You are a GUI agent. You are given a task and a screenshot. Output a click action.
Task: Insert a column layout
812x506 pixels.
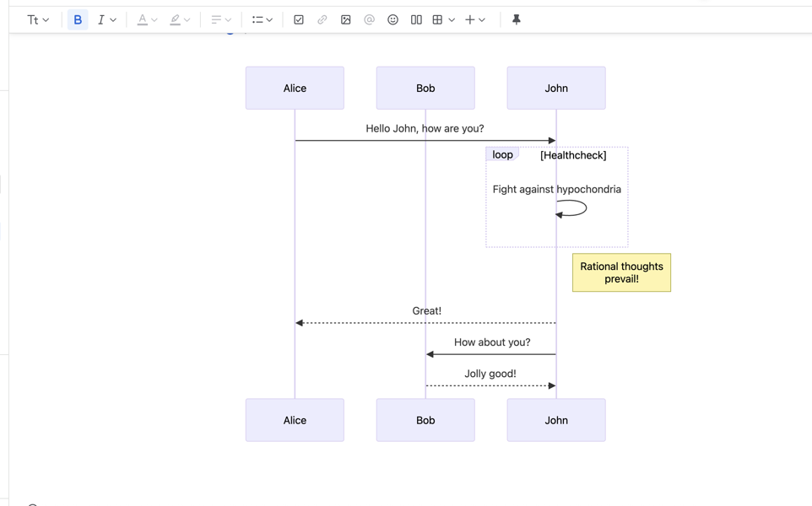[x=416, y=19]
